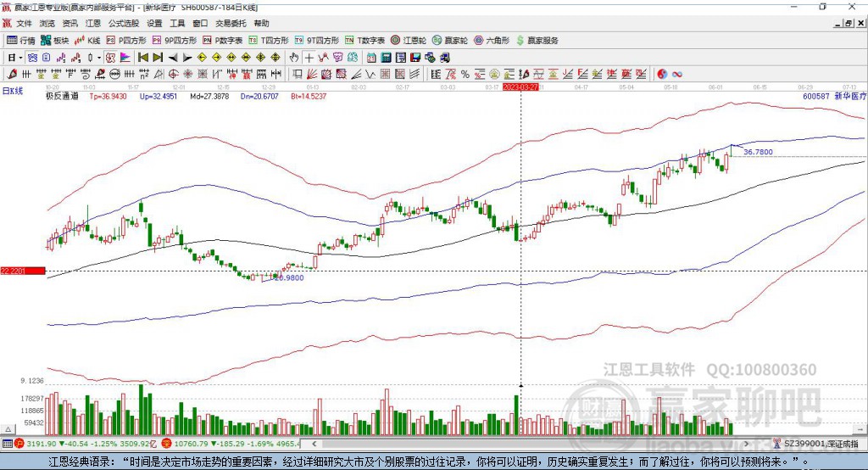868x470 pixels.
Task: Open the 9T四方形 tool
Action: point(317,41)
